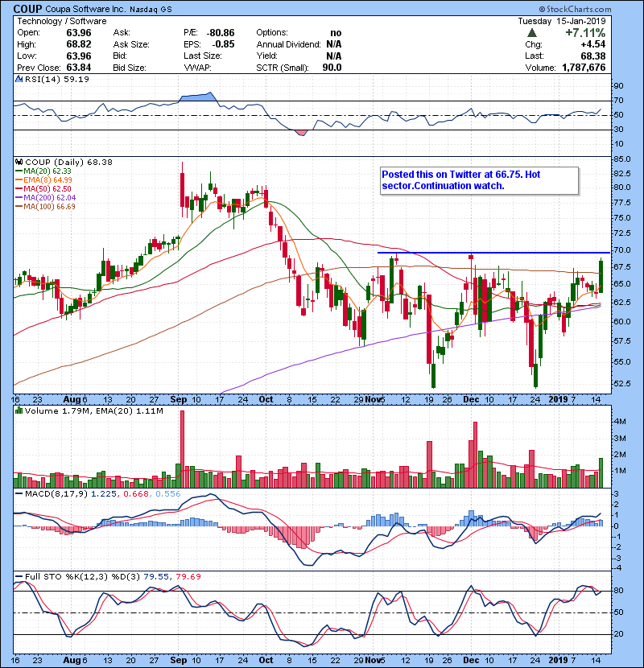Click the SCTR (Small) value 90.0
Viewport: 644px width, 668px height.
(x=332, y=68)
